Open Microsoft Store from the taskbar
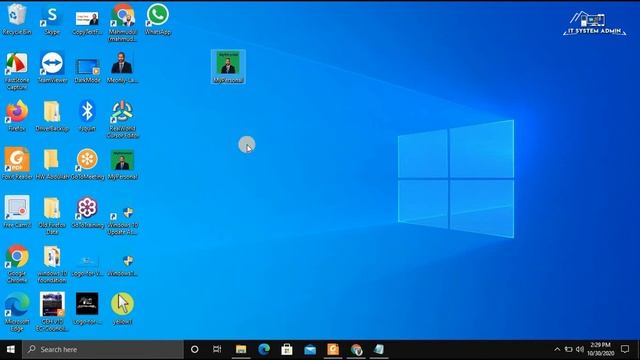Screen dimensions: 640x360 point(287,349)
